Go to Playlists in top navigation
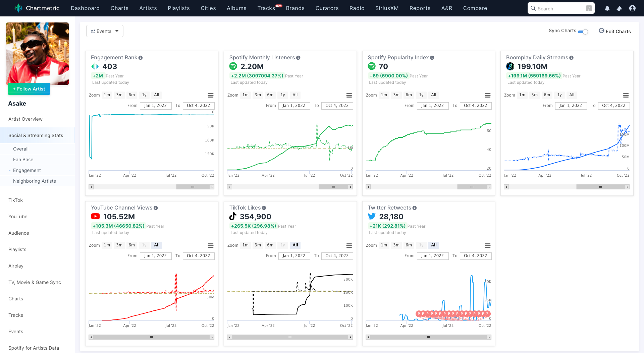 [x=179, y=8]
